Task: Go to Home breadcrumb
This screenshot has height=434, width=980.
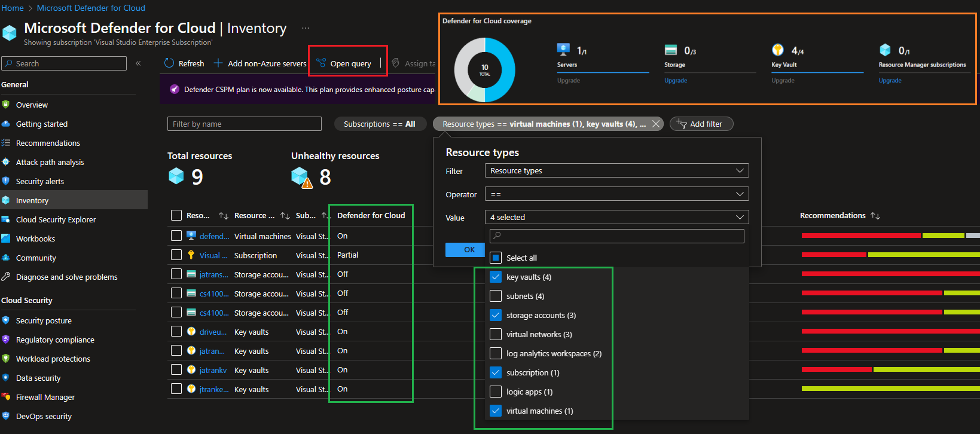Action: pos(13,8)
